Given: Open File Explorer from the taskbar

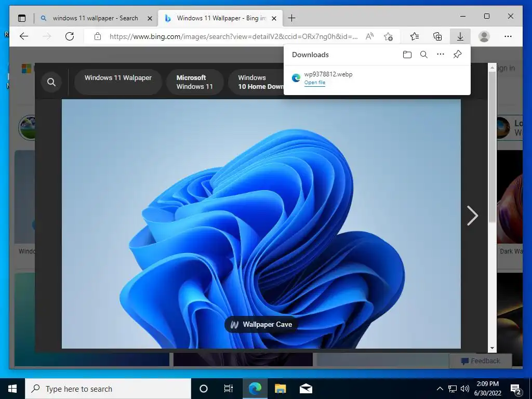Looking at the screenshot, I should [280, 389].
